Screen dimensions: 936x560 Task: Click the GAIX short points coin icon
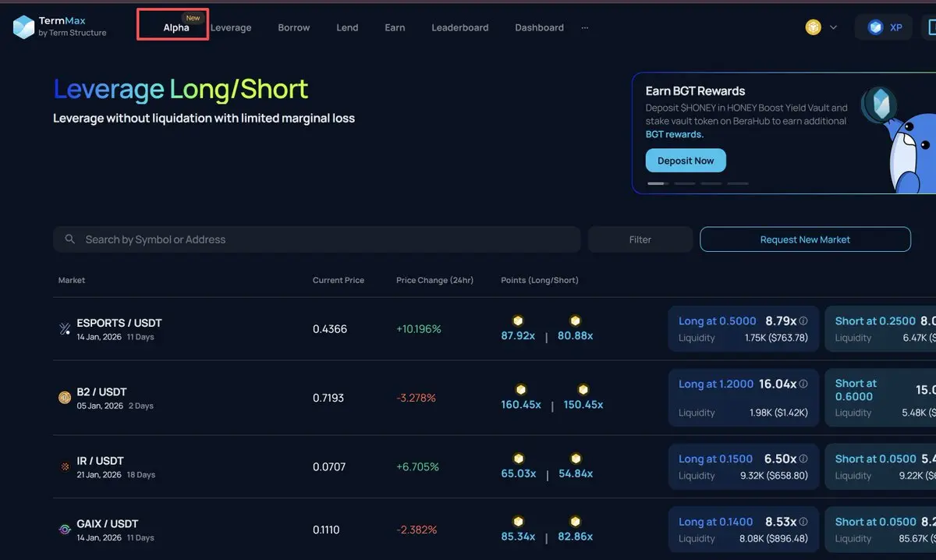[576, 521]
